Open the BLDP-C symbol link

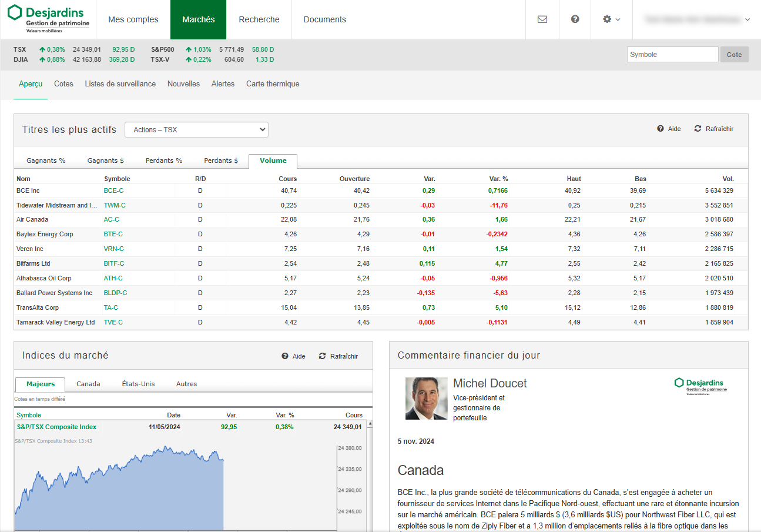tap(115, 293)
